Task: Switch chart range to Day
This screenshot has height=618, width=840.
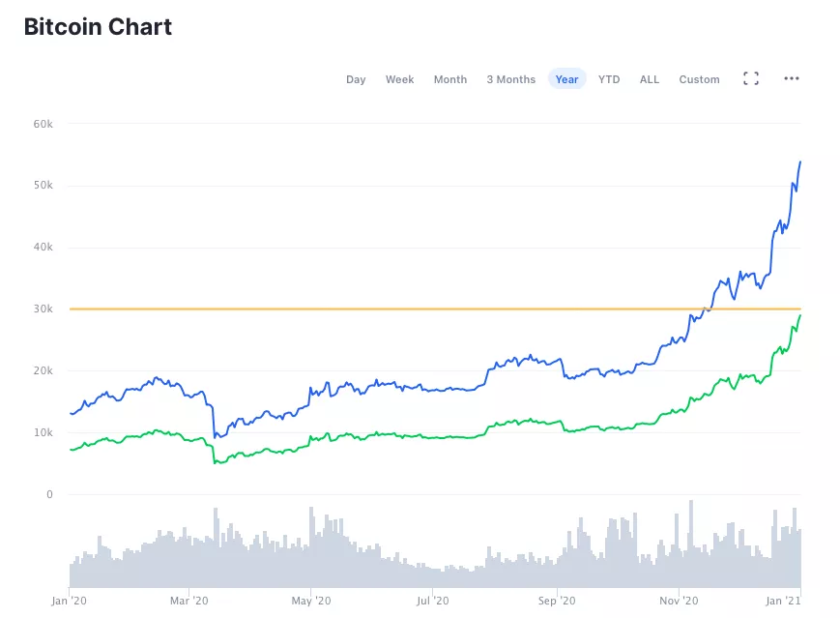Action: (356, 79)
